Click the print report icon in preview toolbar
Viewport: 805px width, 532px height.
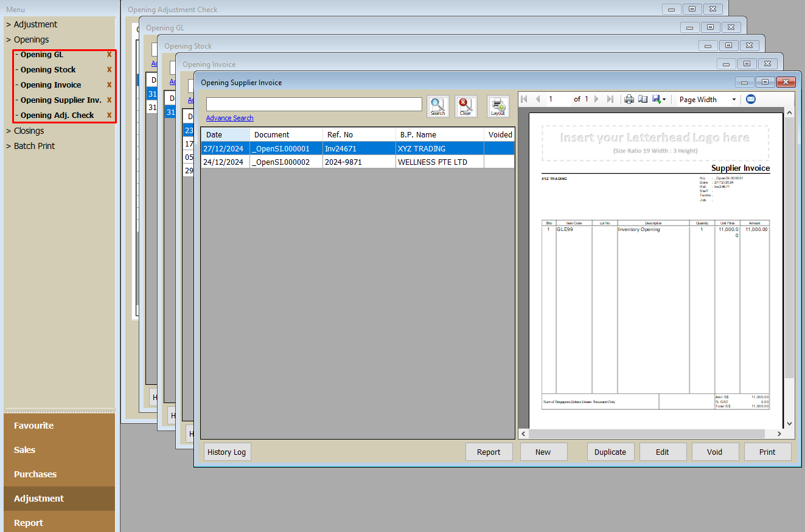(629, 99)
